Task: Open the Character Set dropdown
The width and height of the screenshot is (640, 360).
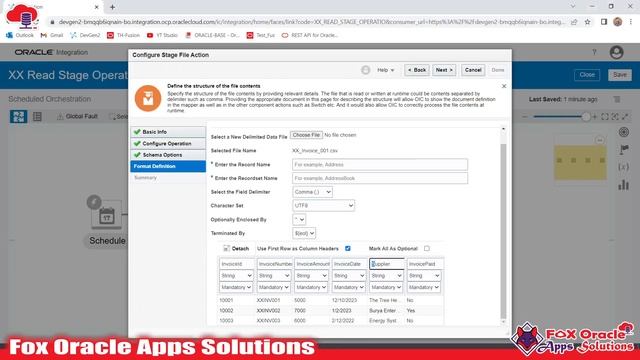Action: (x=323, y=206)
